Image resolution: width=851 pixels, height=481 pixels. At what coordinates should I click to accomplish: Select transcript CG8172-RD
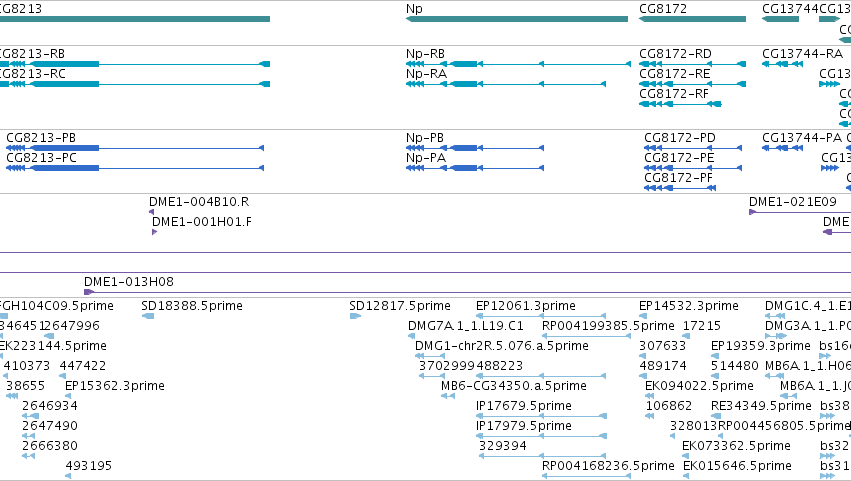coord(692,64)
